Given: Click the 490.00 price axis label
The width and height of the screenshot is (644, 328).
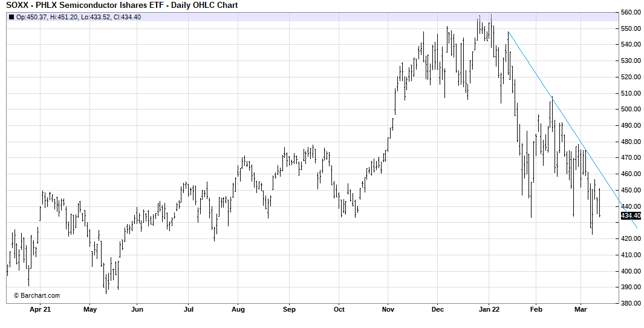Looking at the screenshot, I should click(x=631, y=125).
